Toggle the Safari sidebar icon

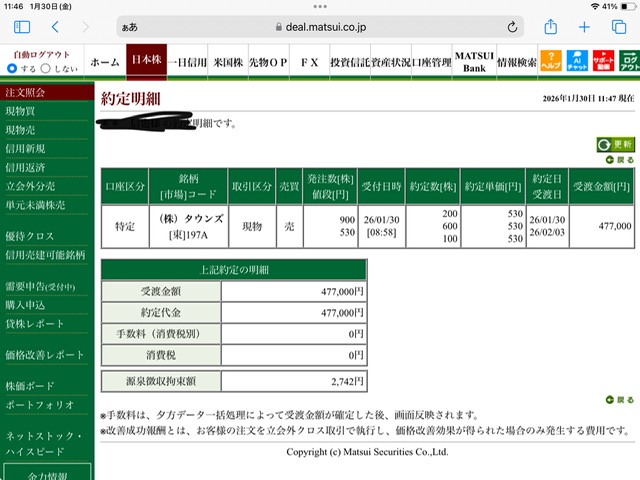click(x=22, y=27)
